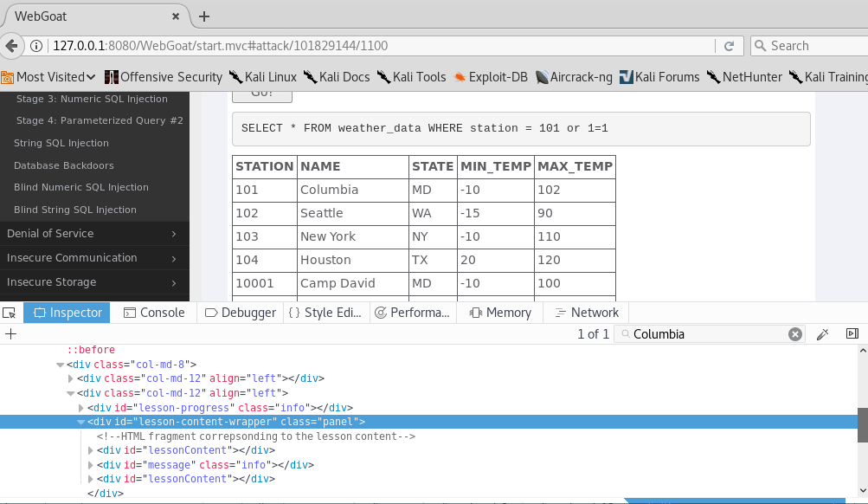Expand the message div node
The width and height of the screenshot is (868, 504).
pyautogui.click(x=91, y=465)
